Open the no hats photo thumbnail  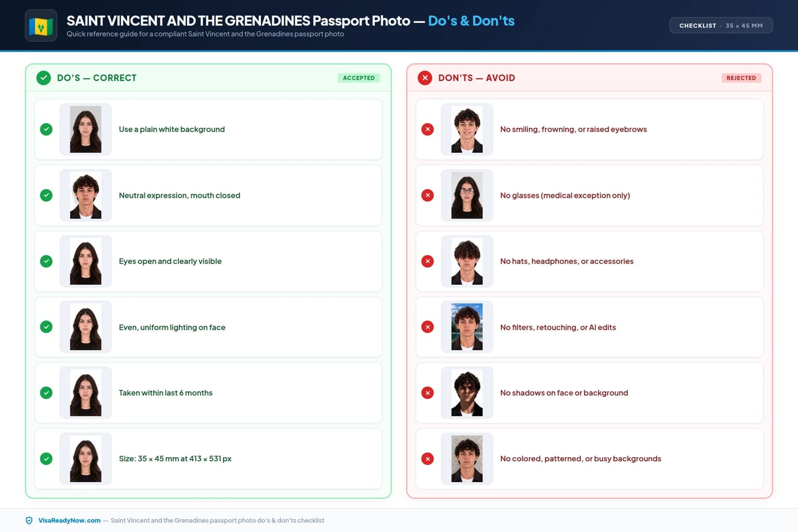[x=467, y=261]
